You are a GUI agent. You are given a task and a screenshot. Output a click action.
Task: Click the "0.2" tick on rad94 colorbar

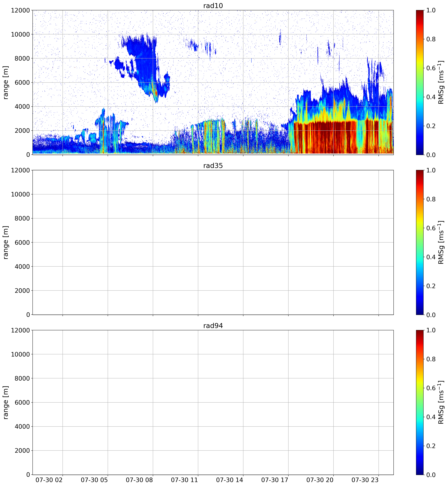pyautogui.click(x=431, y=446)
